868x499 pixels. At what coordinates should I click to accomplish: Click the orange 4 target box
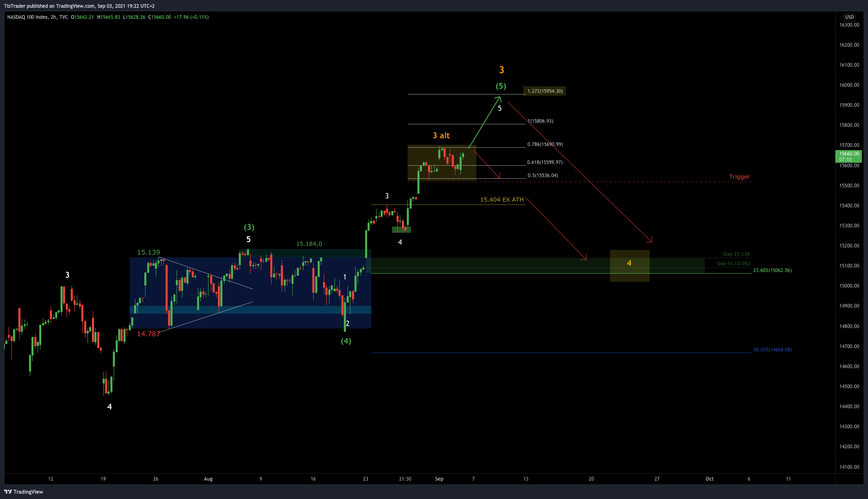pyautogui.click(x=630, y=265)
